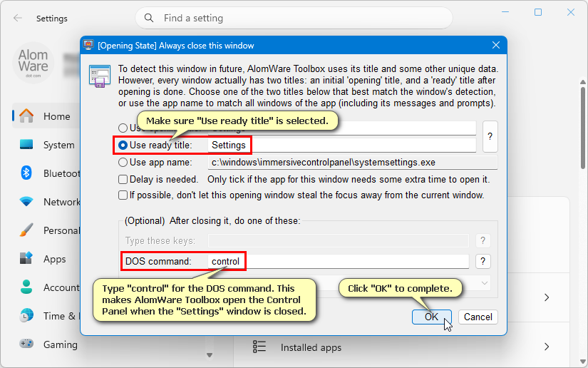Click OK to confirm the dialog
Image resolution: width=588 pixels, height=368 pixels.
click(x=431, y=317)
